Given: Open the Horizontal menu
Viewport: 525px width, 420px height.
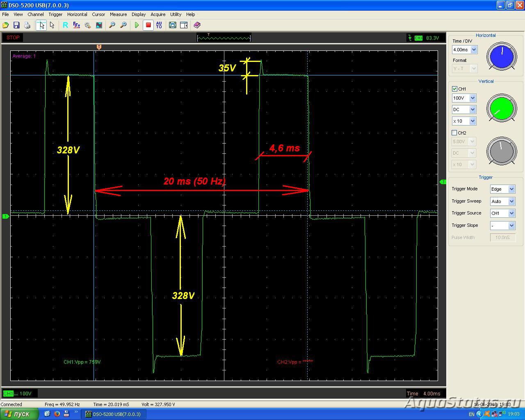Looking at the screenshot, I should (77, 14).
